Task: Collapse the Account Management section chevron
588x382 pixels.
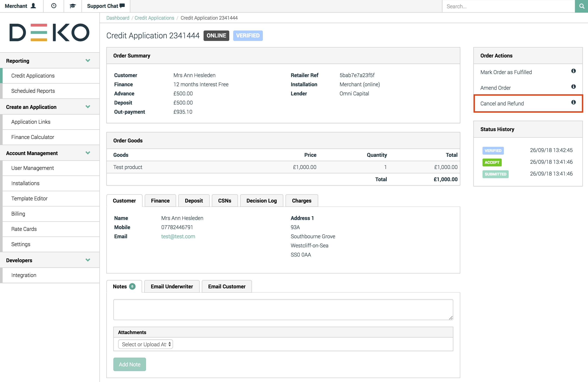Action: click(x=88, y=153)
